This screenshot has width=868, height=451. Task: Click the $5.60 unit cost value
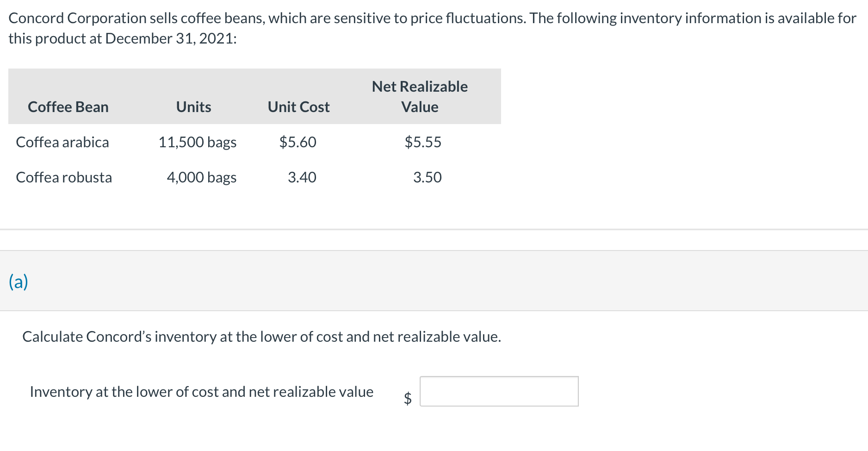tap(298, 142)
